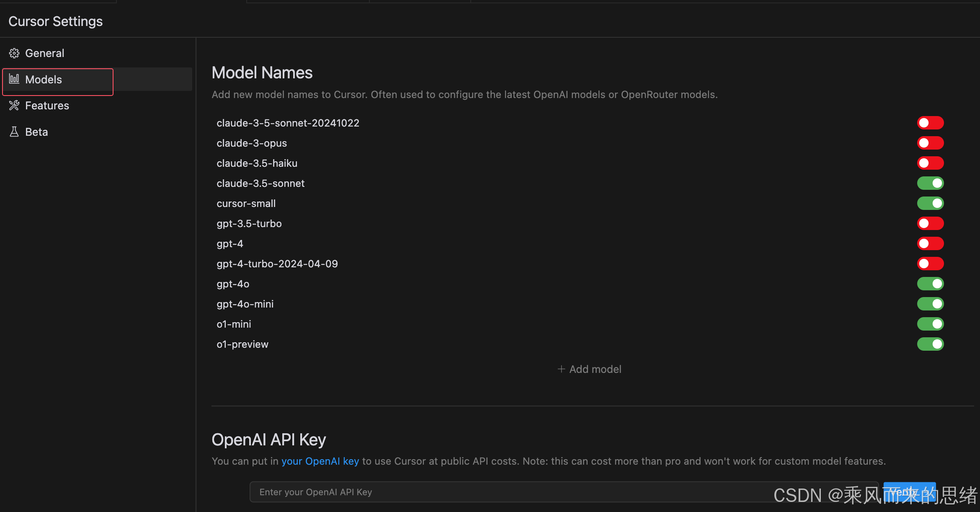This screenshot has width=980, height=512.
Task: Click the gpt-4 model name
Action: [230, 243]
